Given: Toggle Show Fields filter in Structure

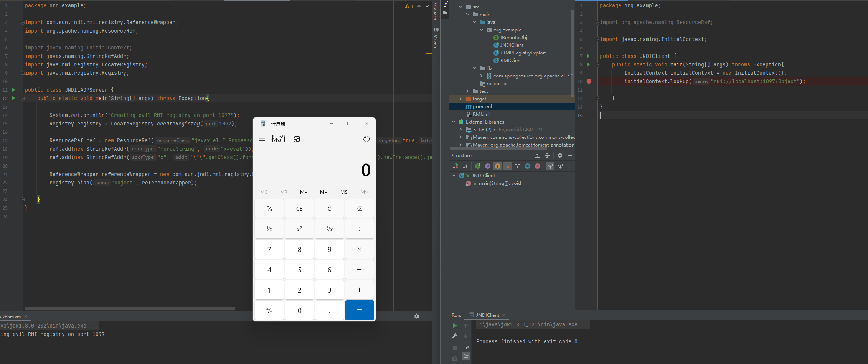Looking at the screenshot, I should [498, 166].
